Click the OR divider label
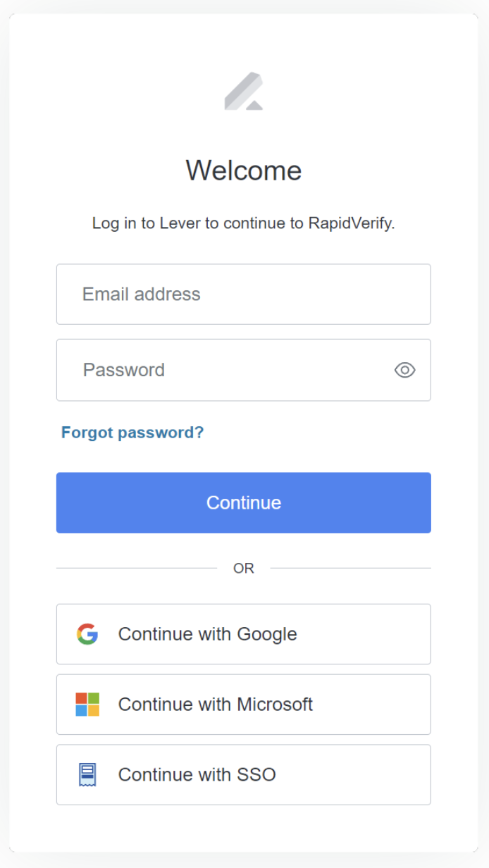 point(244,568)
